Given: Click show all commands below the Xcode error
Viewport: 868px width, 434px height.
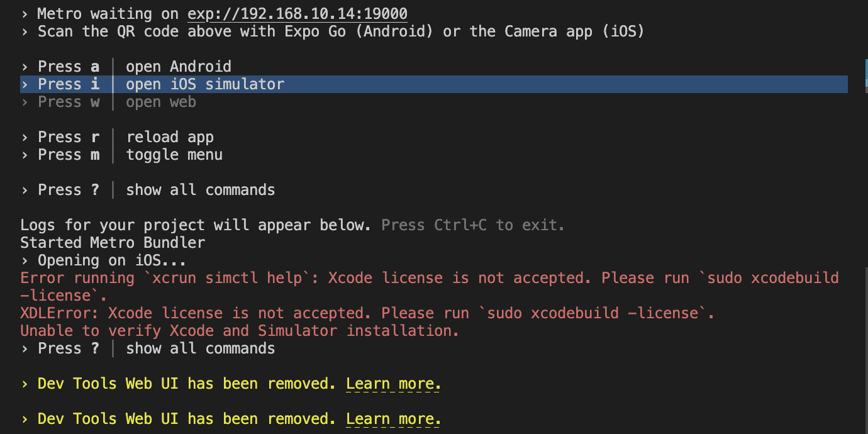Looking at the screenshot, I should [x=201, y=348].
